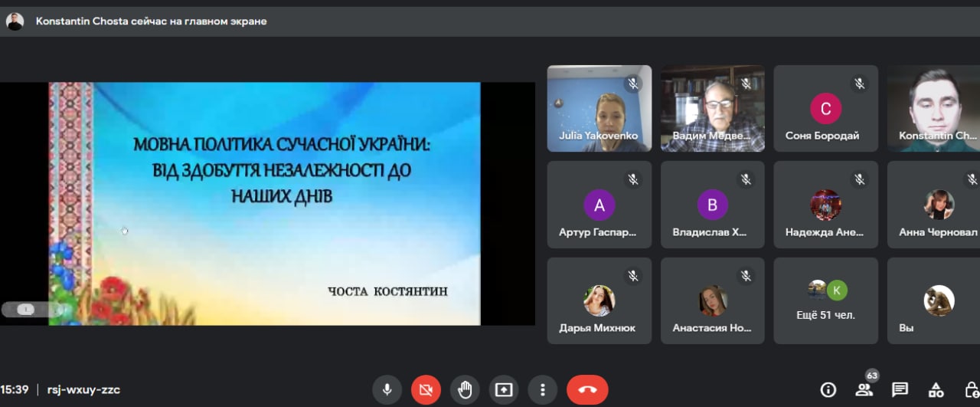The image size is (980, 407).
Task: Click muted mic icon on Артур Гаспар... tile
Action: (632, 179)
